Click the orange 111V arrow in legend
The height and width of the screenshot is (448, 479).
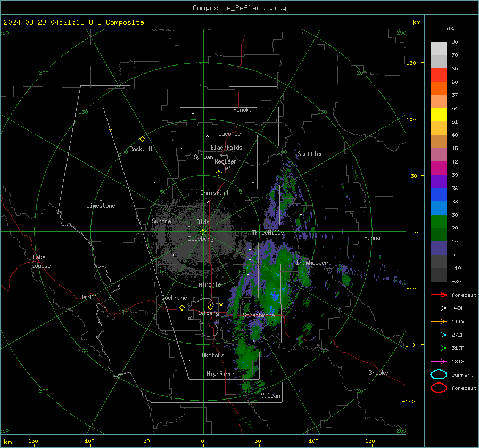pyautogui.click(x=439, y=321)
